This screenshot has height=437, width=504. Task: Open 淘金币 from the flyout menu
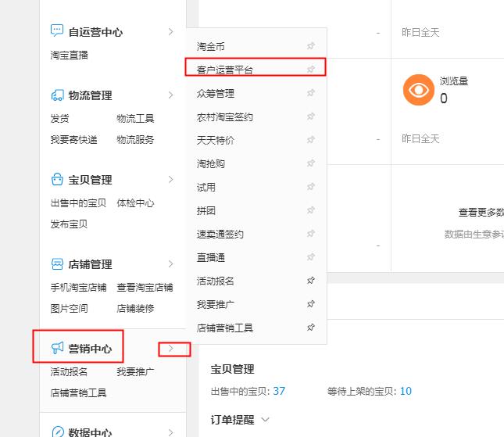tap(210, 47)
